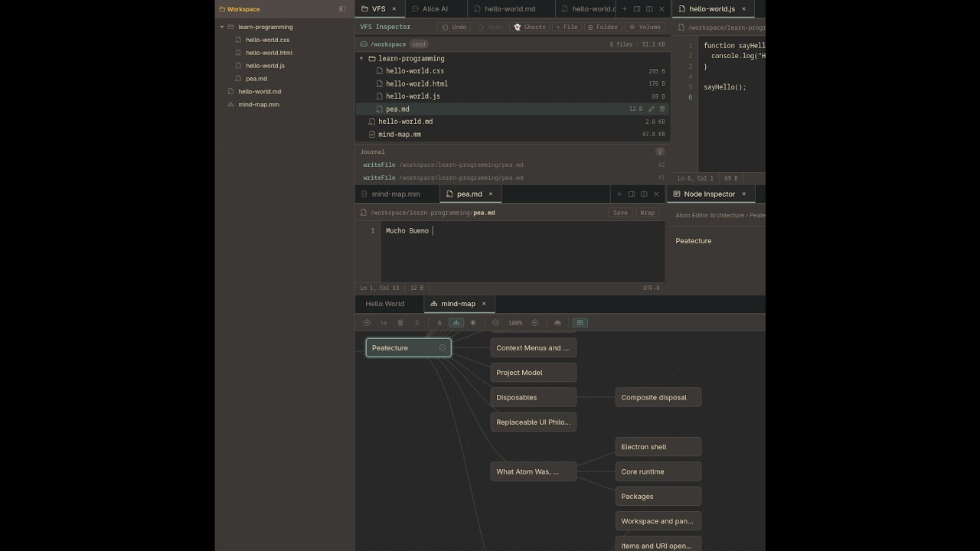Close the VFS pane group

[661, 9]
